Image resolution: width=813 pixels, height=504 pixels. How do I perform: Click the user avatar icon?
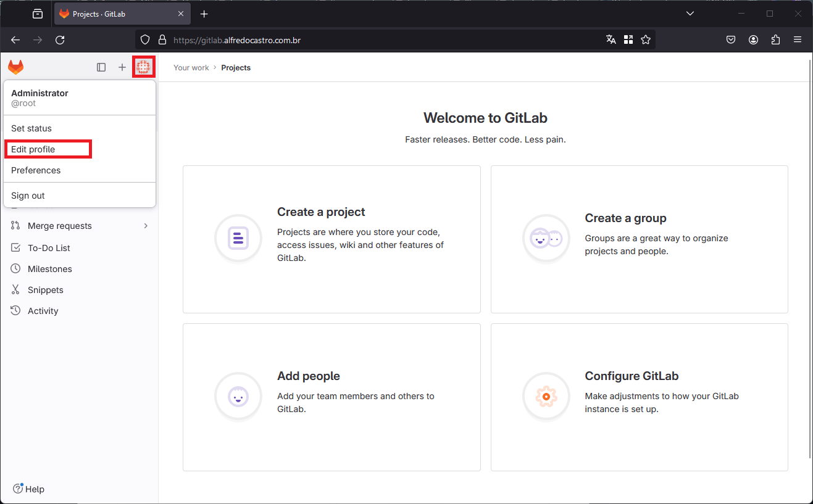point(144,67)
